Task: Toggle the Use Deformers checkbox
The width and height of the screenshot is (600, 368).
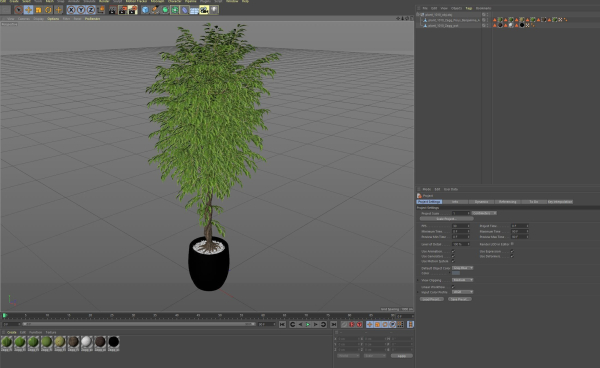Action: click(512, 256)
